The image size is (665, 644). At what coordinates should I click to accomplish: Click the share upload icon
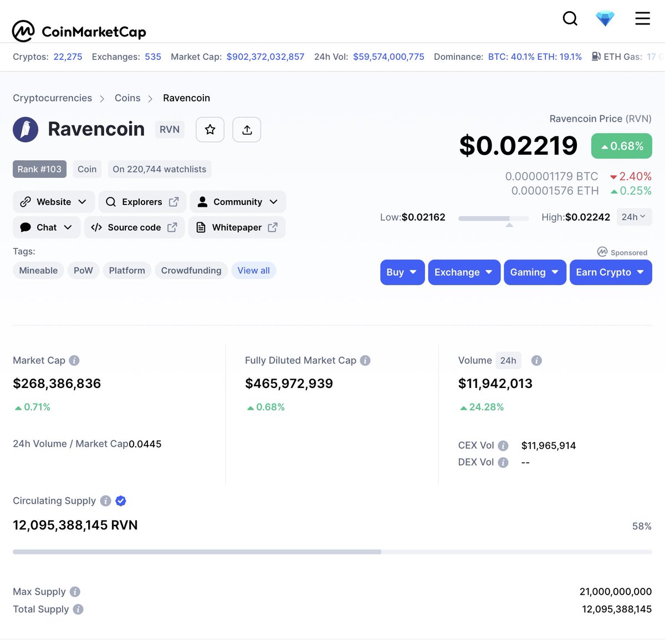pyautogui.click(x=247, y=130)
